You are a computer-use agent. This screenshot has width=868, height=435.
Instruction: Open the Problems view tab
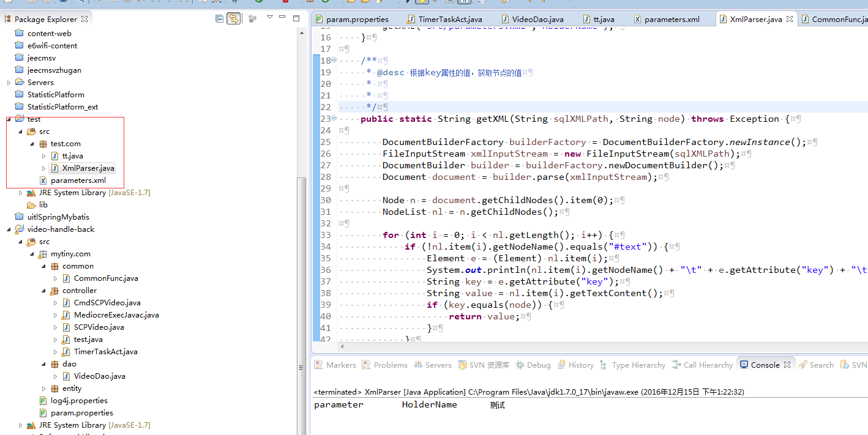point(384,365)
